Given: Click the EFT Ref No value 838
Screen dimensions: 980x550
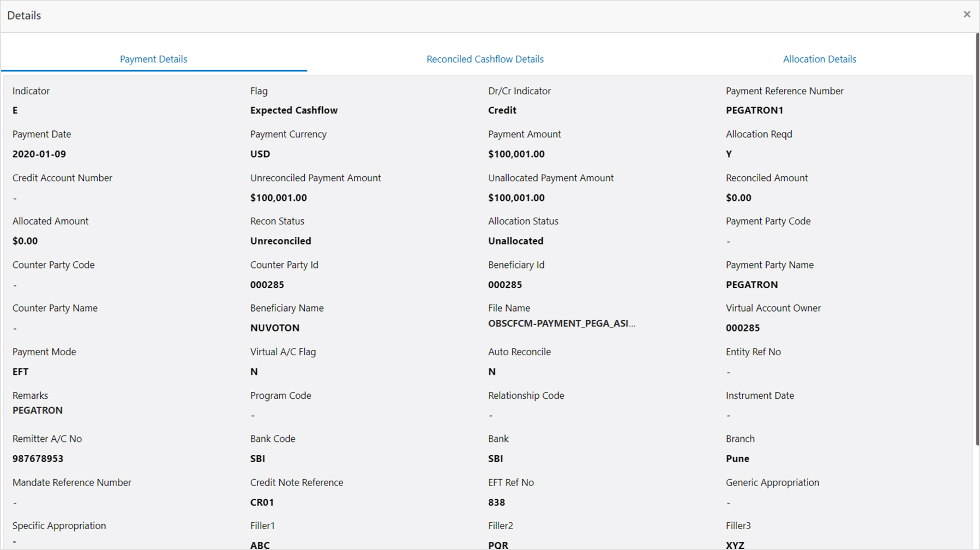Looking at the screenshot, I should (x=496, y=502).
